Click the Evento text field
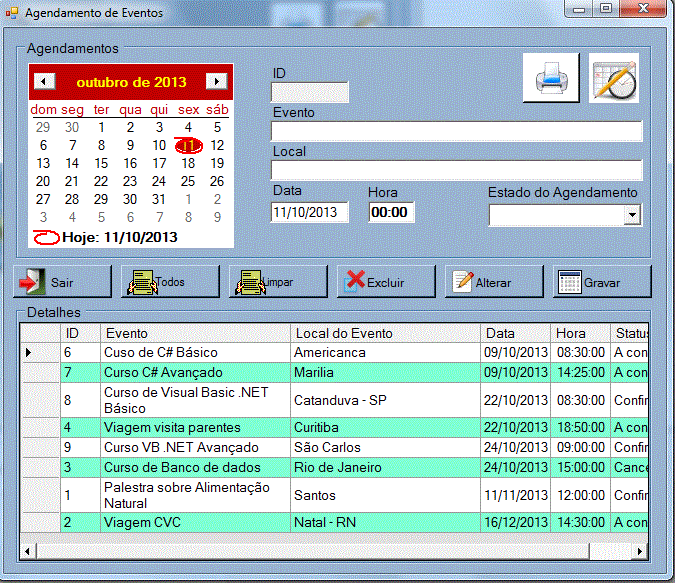The image size is (675, 583). (x=456, y=131)
